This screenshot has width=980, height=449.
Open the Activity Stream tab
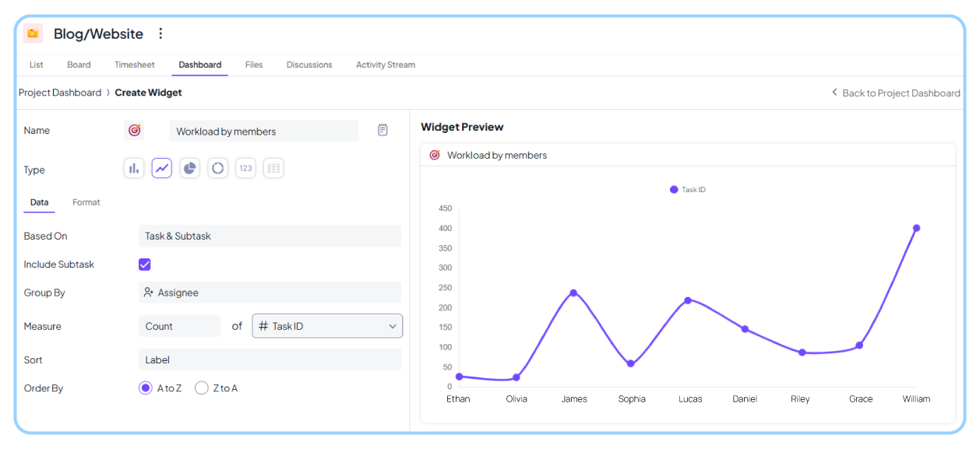tap(386, 65)
